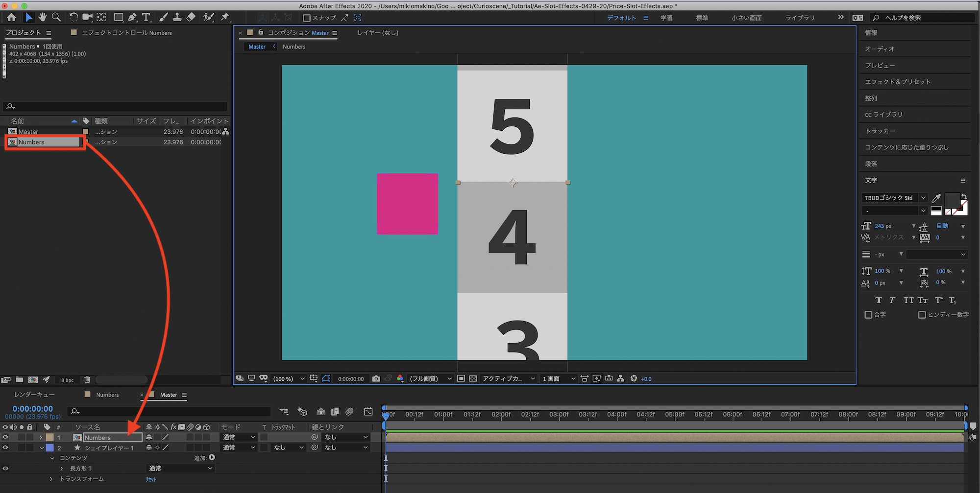
Task: Toggle the 合字 checkbox
Action: (868, 315)
